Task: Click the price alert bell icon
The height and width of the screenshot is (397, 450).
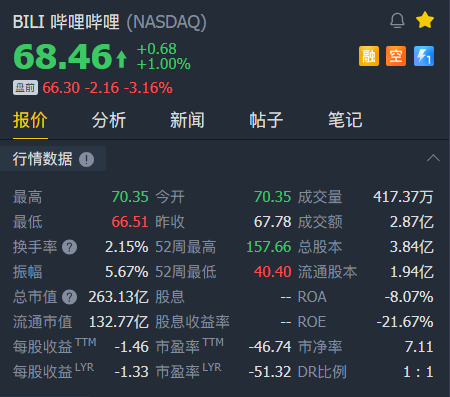Action: (397, 21)
